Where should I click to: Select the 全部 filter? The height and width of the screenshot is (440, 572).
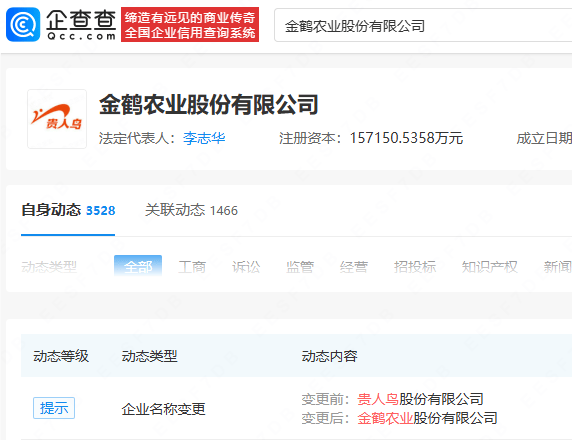point(138,267)
